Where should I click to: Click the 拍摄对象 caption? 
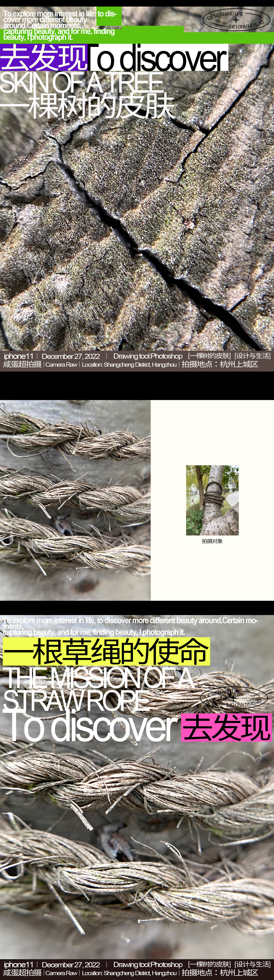click(x=212, y=541)
